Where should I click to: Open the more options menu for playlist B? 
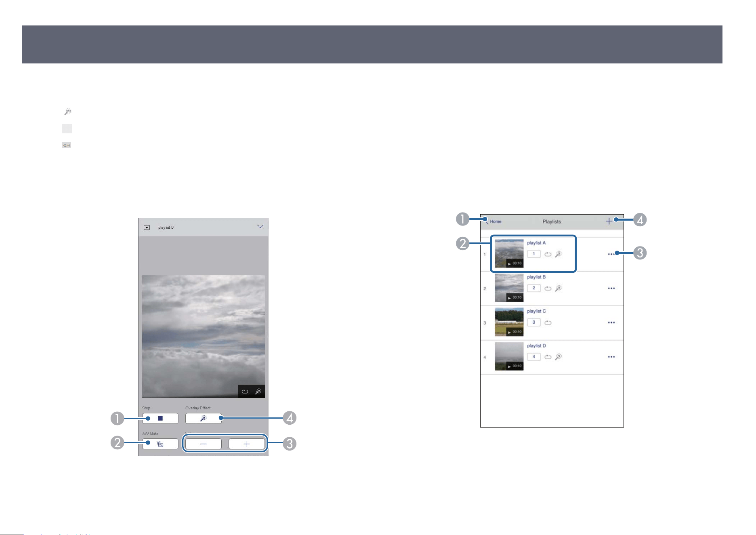[611, 289]
